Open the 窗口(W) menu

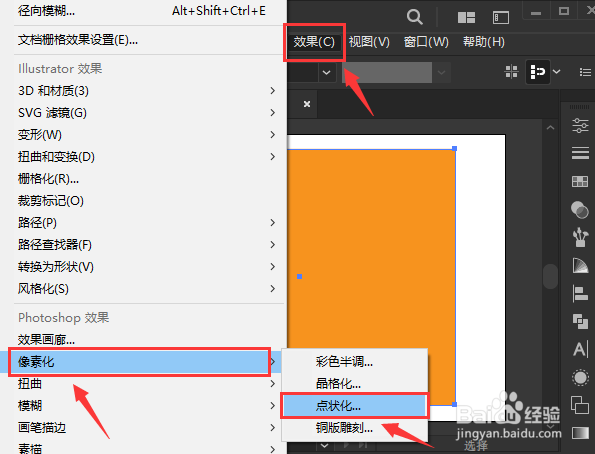click(x=426, y=42)
